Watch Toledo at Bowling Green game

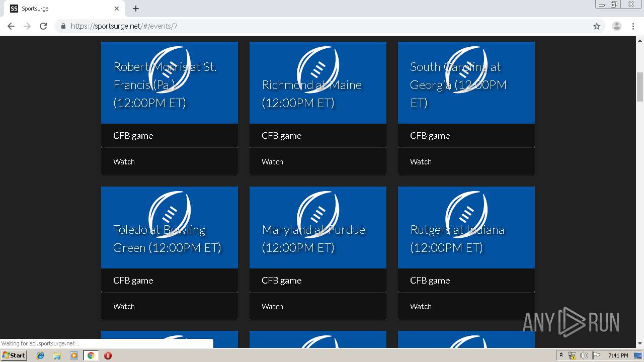pos(124,307)
